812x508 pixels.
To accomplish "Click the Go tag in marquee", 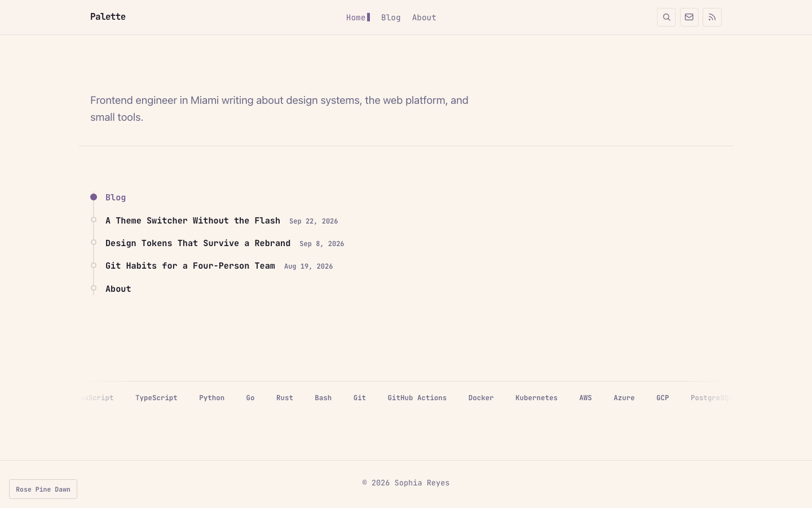I will 250,398.
